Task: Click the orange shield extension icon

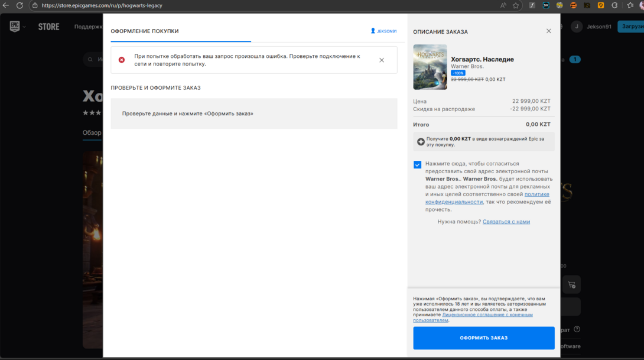Action: [x=601, y=5]
